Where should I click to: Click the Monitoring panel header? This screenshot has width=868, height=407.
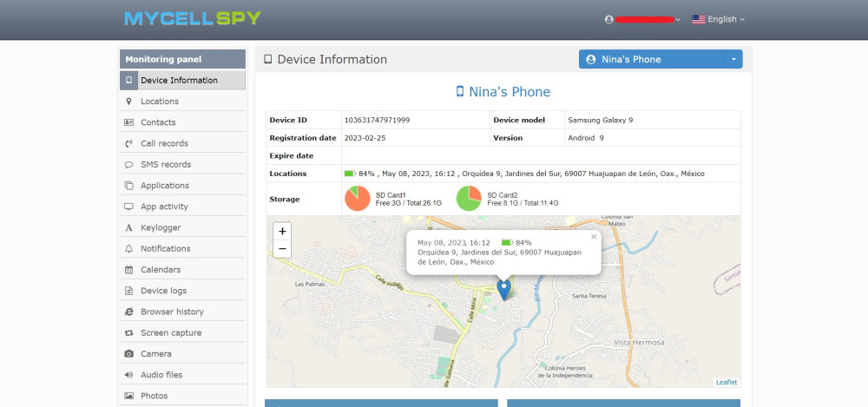[x=182, y=59]
